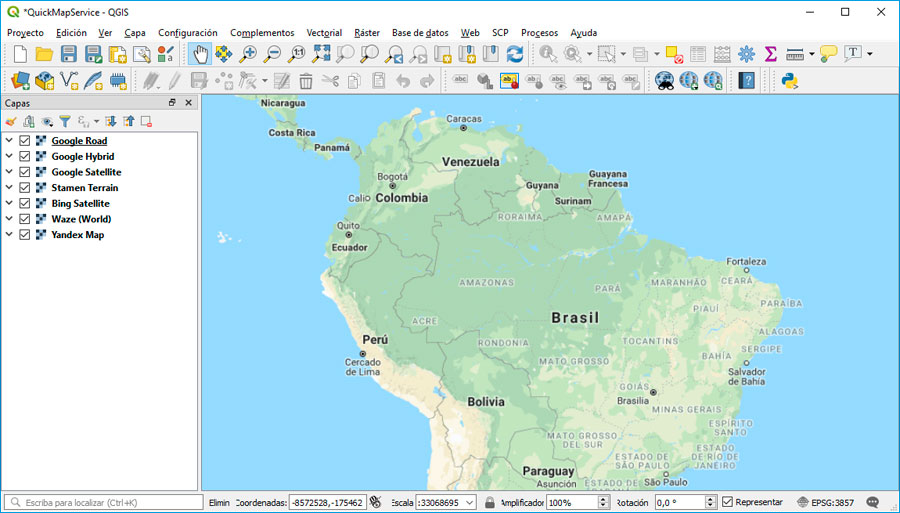The height and width of the screenshot is (513, 900).
Task: Click the Coordenadas input field
Action: coord(328,503)
